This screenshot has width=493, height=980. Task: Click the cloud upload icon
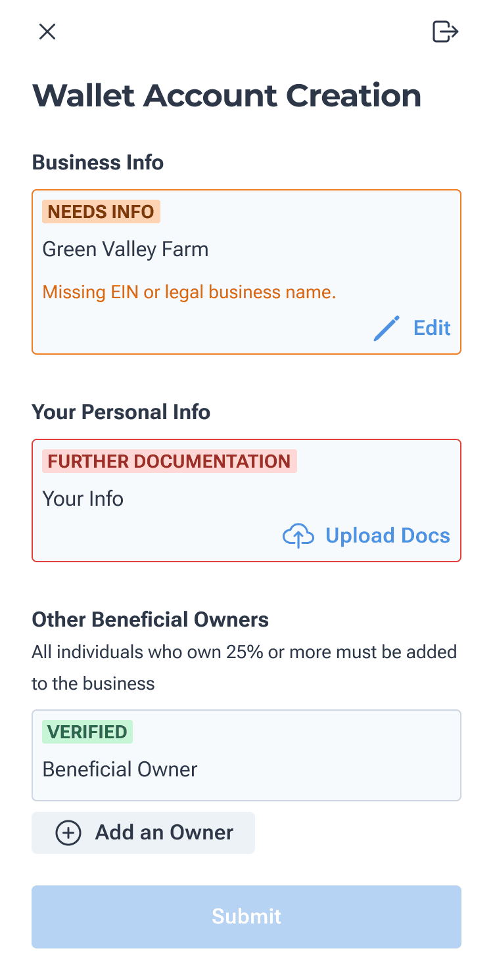(x=298, y=536)
